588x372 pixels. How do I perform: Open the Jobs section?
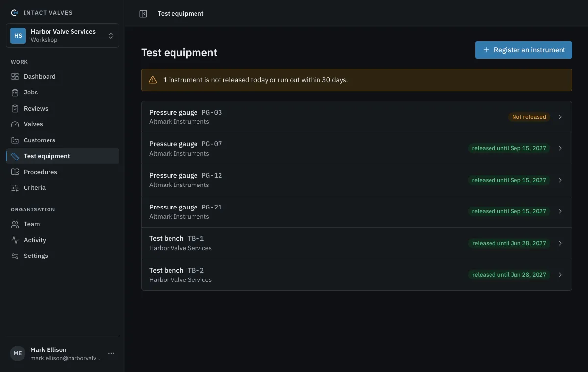coord(62,93)
